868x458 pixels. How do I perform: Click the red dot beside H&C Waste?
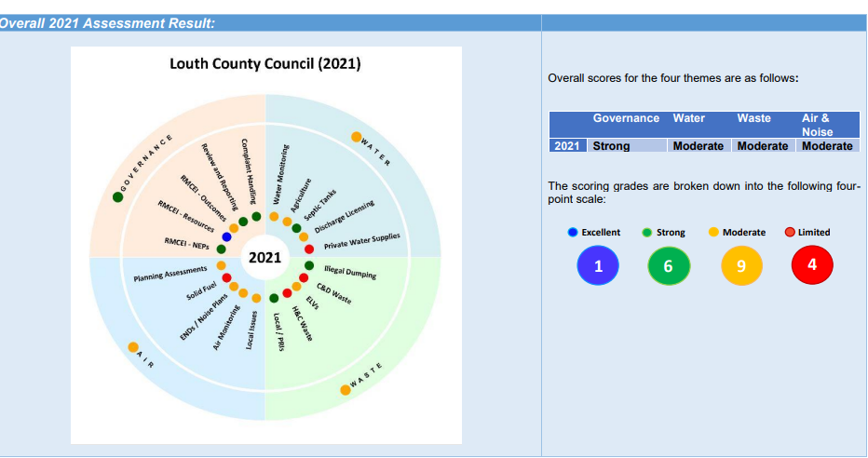[x=287, y=292]
